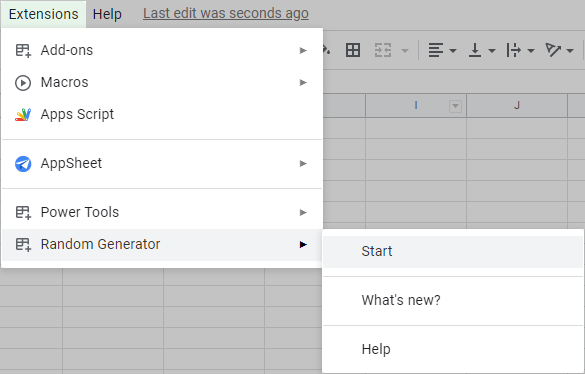Screen dimensions: 585x374
Task: Click the Merge cells toolbar icon
Action: (x=383, y=50)
